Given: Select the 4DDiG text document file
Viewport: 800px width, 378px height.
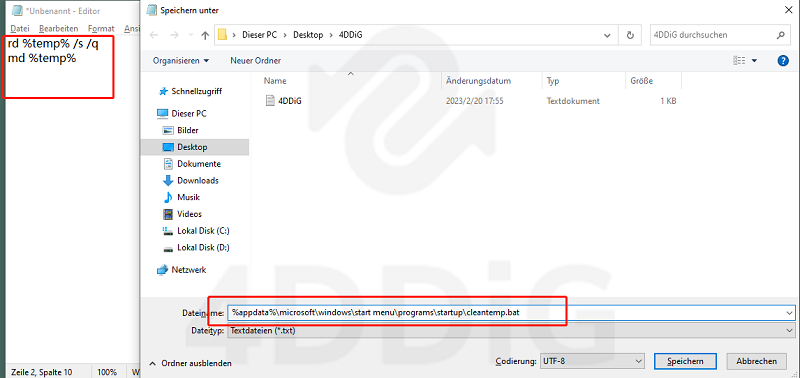Looking at the screenshot, I should pyautogui.click(x=289, y=101).
